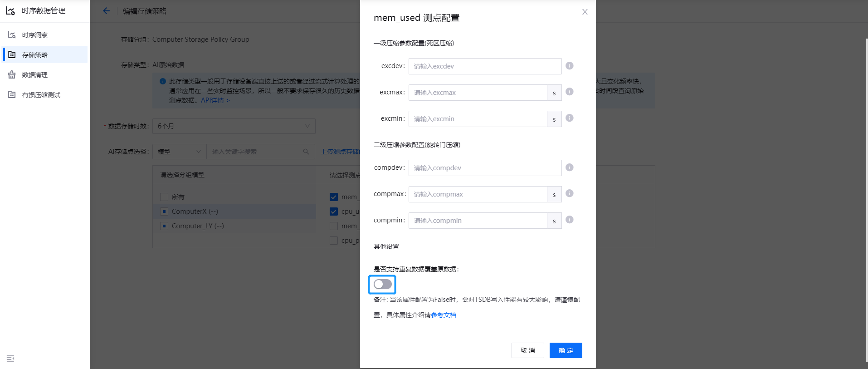This screenshot has width=868, height=369.
Task: Check the unchecked mem_ measurement checkbox
Action: click(334, 226)
